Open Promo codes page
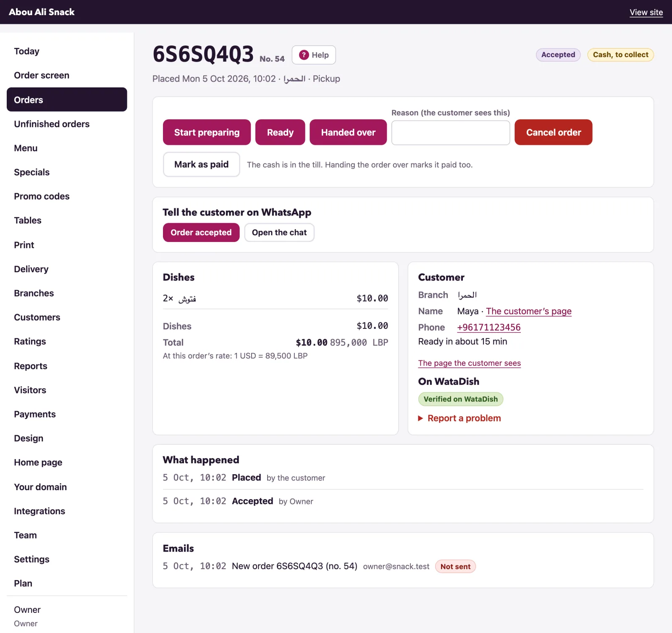This screenshot has height=633, width=672. coord(67,196)
